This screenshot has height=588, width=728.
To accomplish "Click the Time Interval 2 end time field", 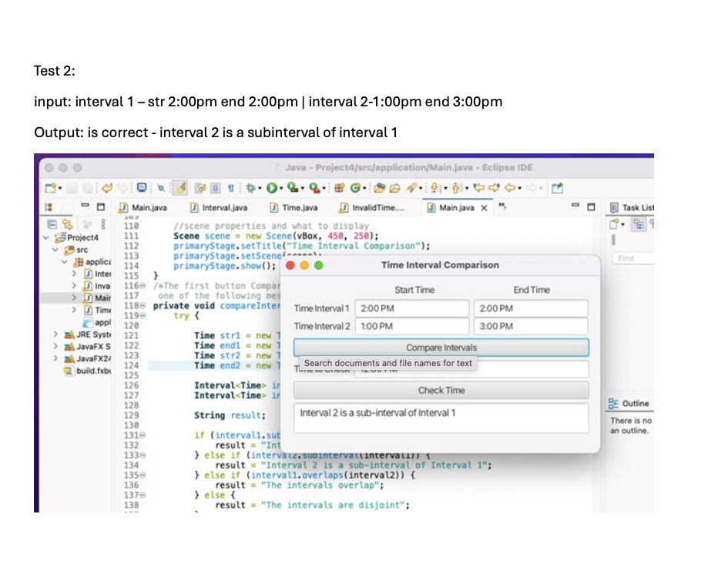I will (531, 327).
